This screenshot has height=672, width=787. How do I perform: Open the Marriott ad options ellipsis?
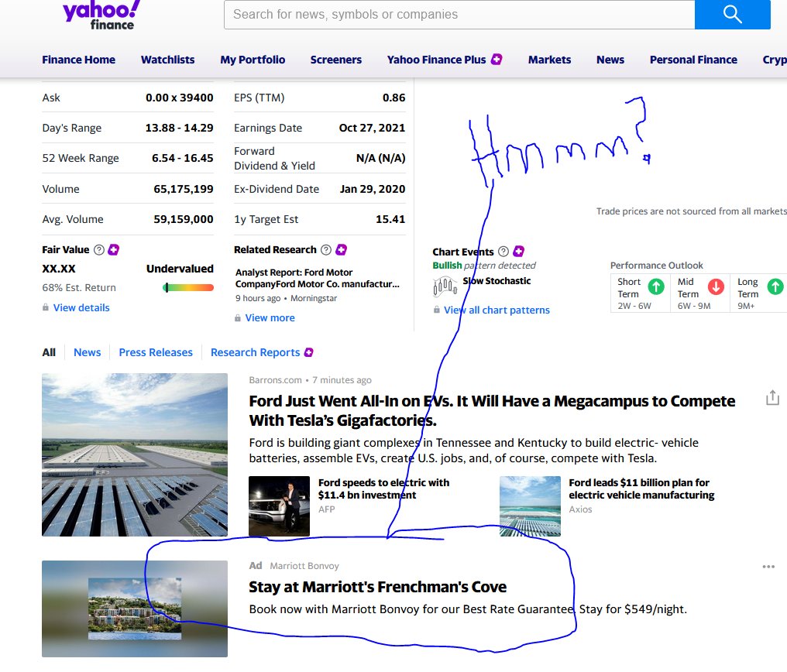[768, 567]
